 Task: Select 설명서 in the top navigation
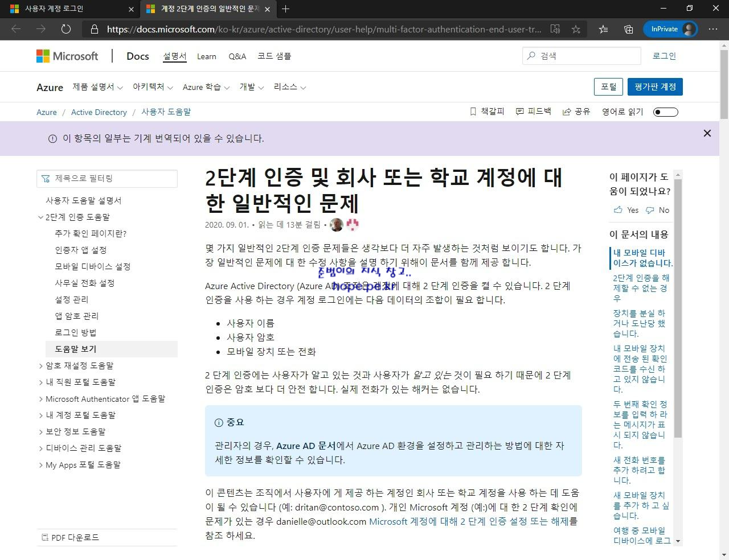[x=174, y=56]
